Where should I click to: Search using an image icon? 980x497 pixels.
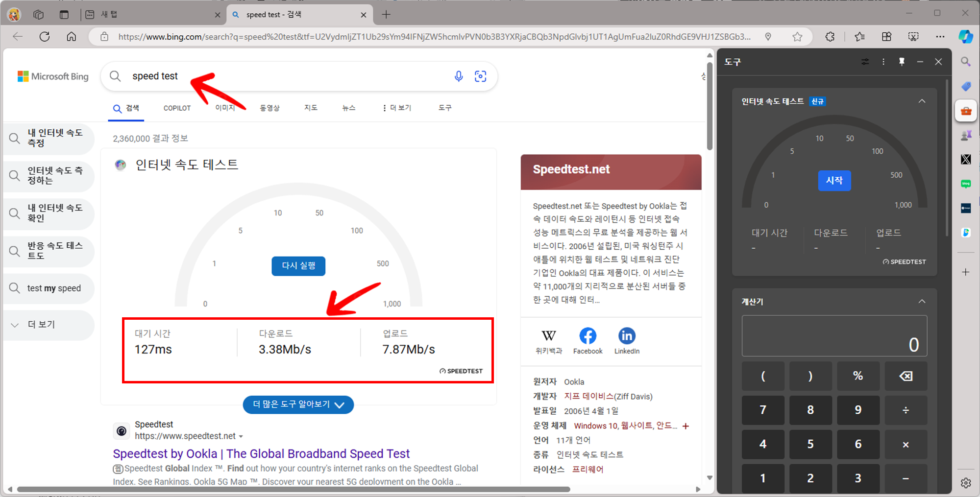click(481, 76)
